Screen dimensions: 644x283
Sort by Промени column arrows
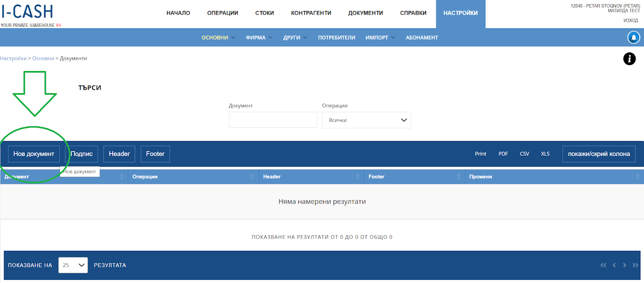638,177
